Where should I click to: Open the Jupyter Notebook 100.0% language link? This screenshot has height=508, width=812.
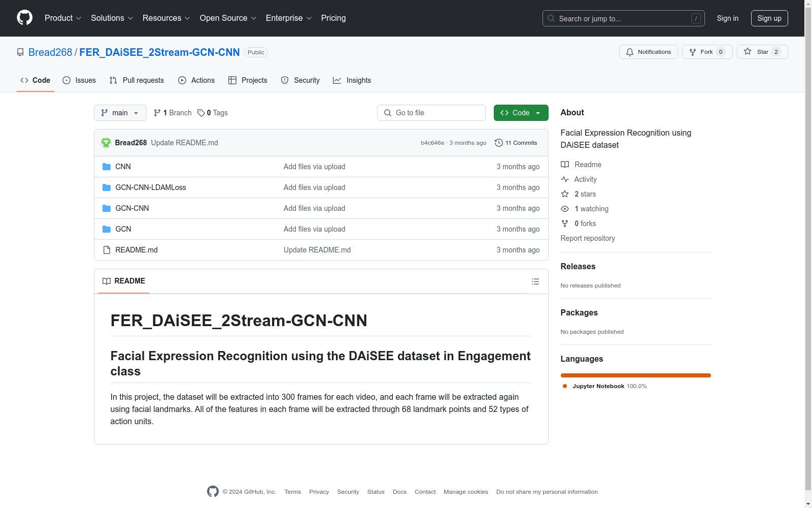pyautogui.click(x=605, y=386)
